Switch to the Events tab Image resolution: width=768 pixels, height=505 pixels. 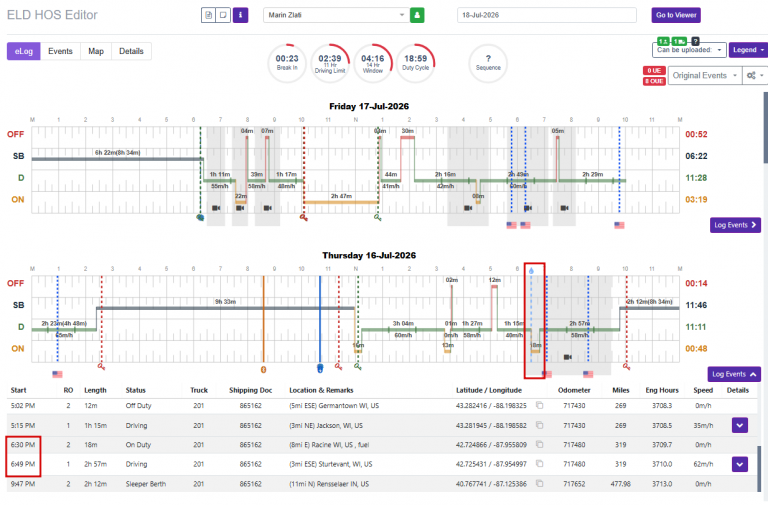tap(60, 51)
